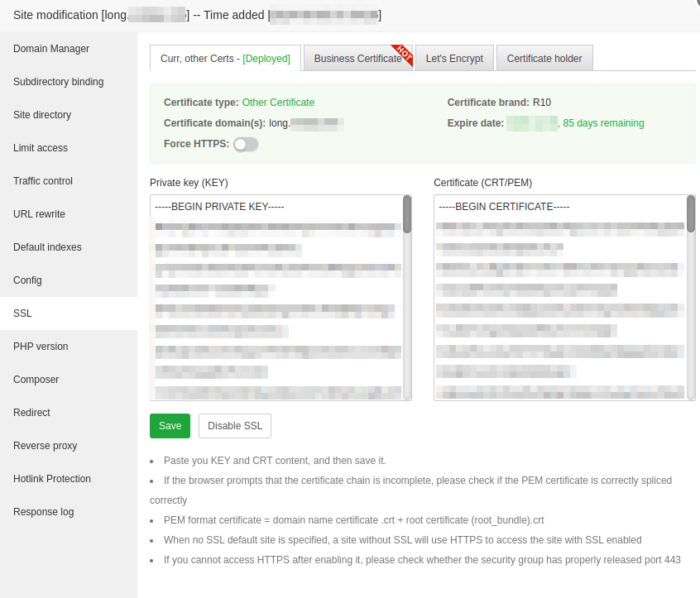Select Traffic control from sidebar

43,181
